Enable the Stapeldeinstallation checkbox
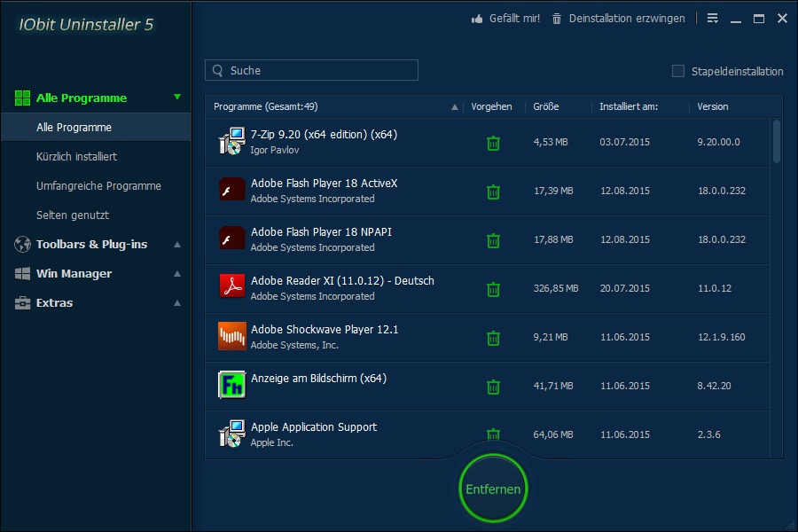The width and height of the screenshot is (798, 532). click(678, 71)
